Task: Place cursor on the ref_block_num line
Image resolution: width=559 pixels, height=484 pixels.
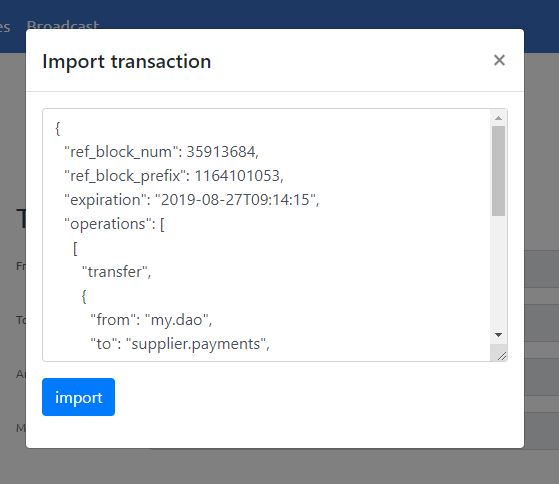Action: (161, 152)
